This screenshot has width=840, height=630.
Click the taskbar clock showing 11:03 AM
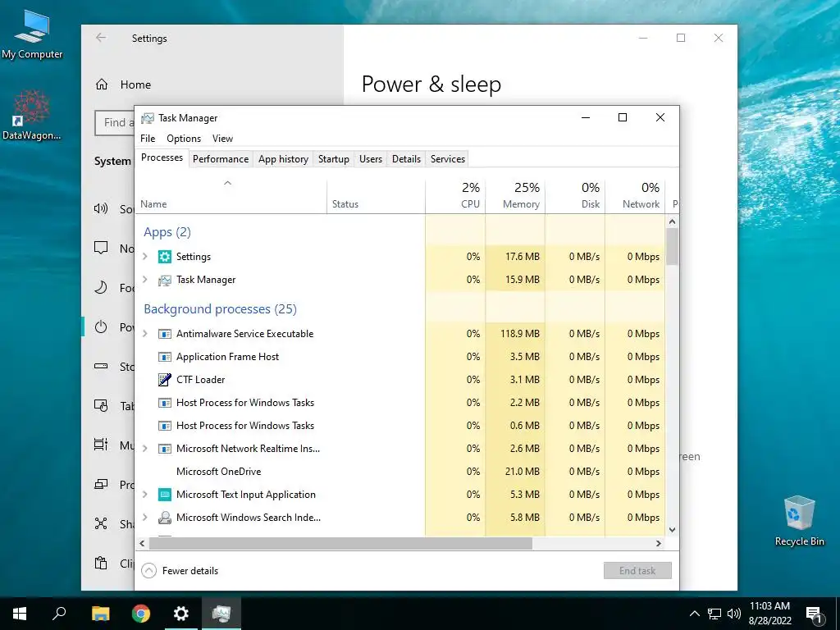tap(769, 614)
